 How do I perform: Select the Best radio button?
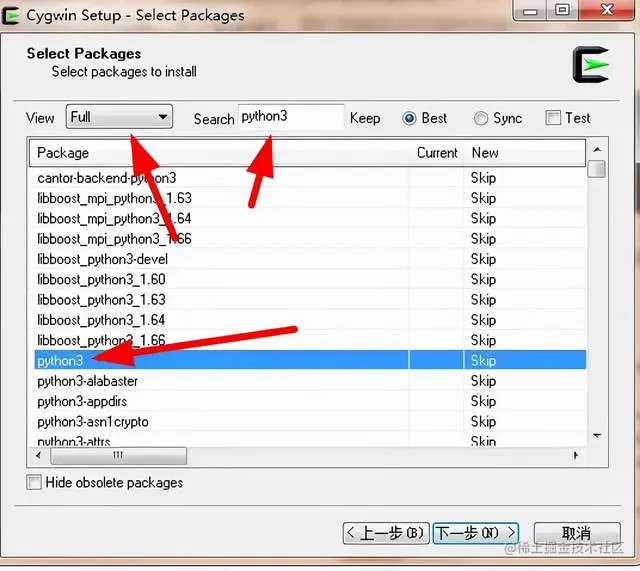[409, 118]
